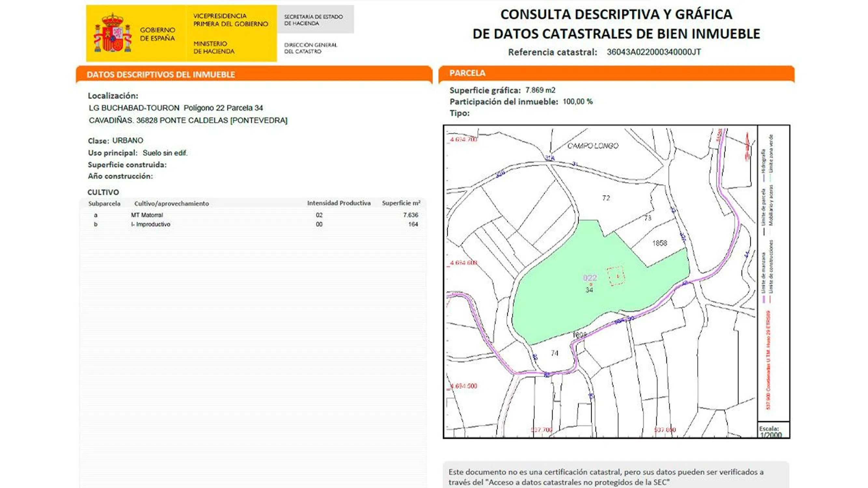Image resolution: width=868 pixels, height=488 pixels.
Task: Click the Escala 1/2000 scale box
Action: (x=773, y=431)
